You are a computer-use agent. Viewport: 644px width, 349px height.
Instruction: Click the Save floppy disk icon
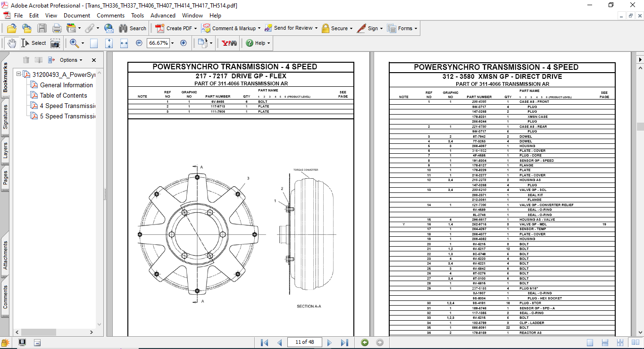[x=42, y=28]
